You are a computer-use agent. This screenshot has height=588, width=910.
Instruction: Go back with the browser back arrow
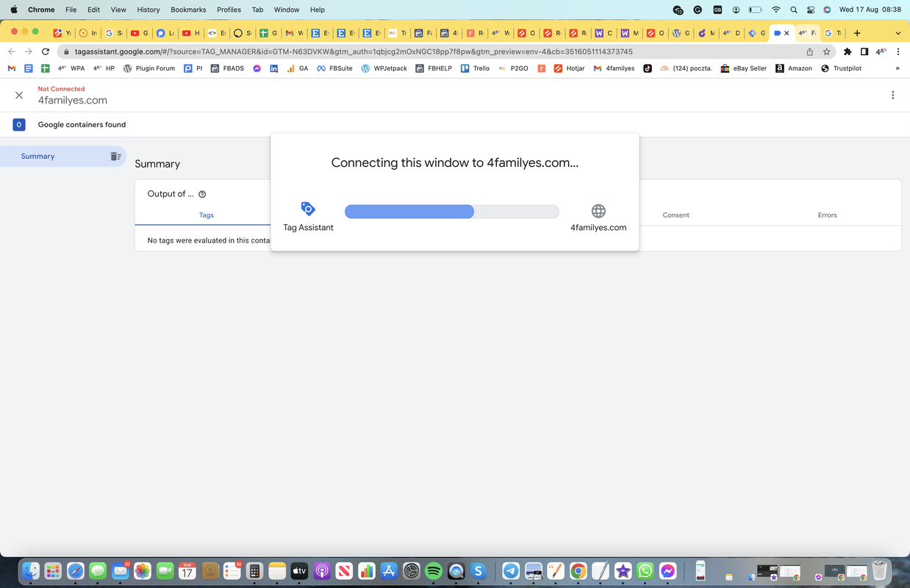point(11,51)
